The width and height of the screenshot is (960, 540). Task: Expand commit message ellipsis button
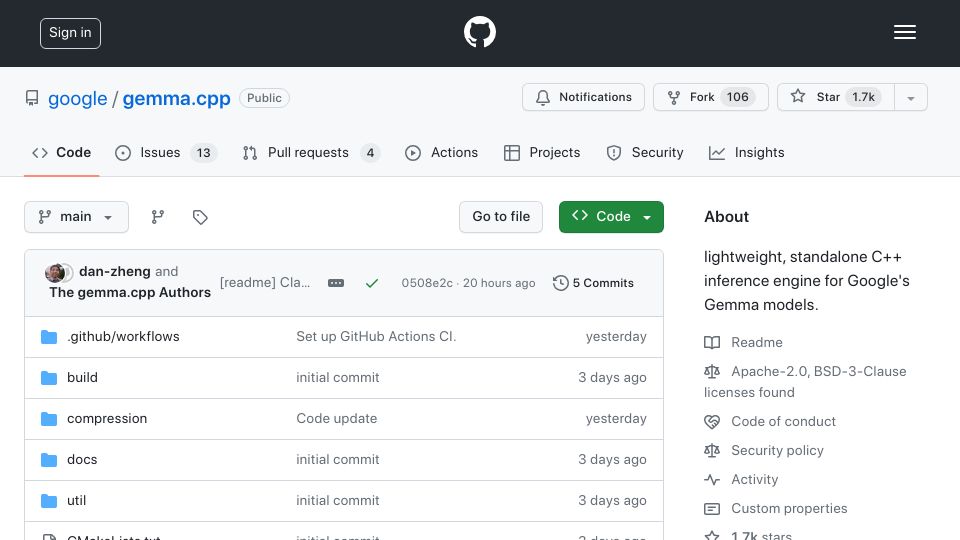[336, 283]
